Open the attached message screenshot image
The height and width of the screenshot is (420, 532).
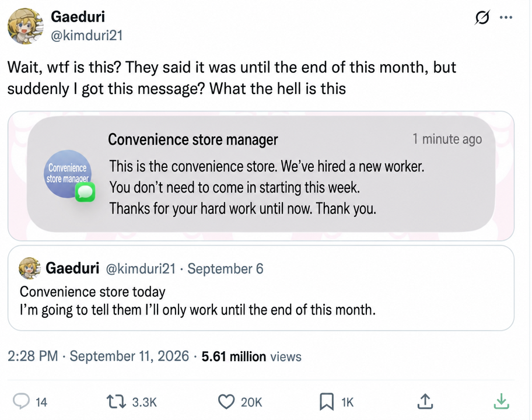pos(261,176)
